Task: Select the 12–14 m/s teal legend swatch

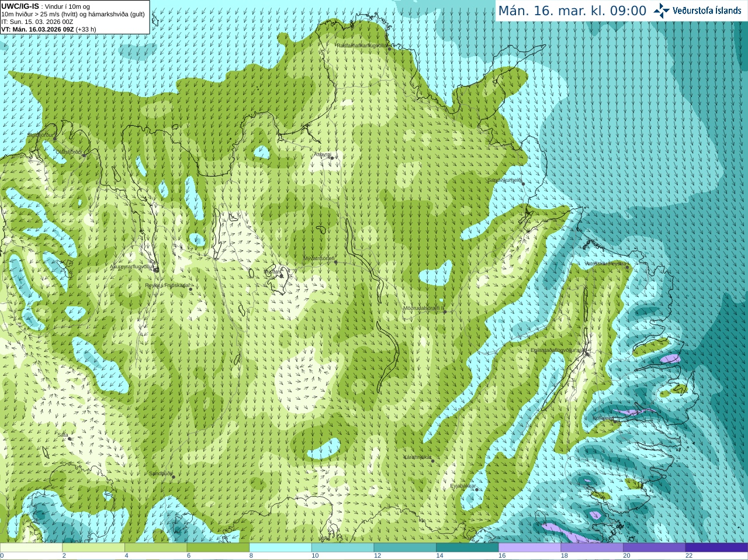Action: click(x=405, y=548)
